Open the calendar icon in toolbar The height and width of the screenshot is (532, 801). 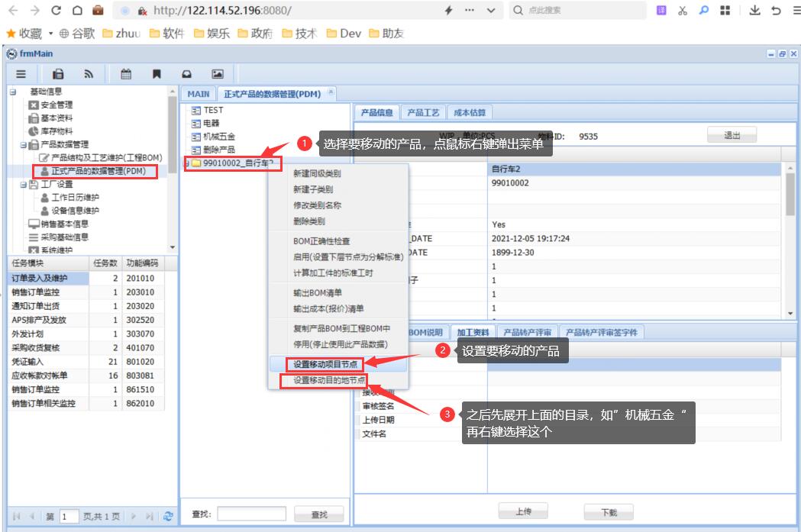point(126,74)
